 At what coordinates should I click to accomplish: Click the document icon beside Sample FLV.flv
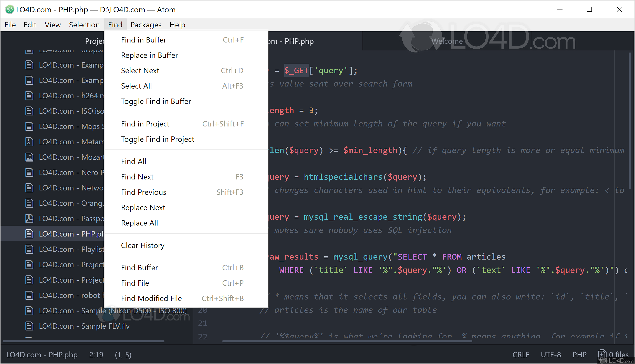click(x=29, y=326)
